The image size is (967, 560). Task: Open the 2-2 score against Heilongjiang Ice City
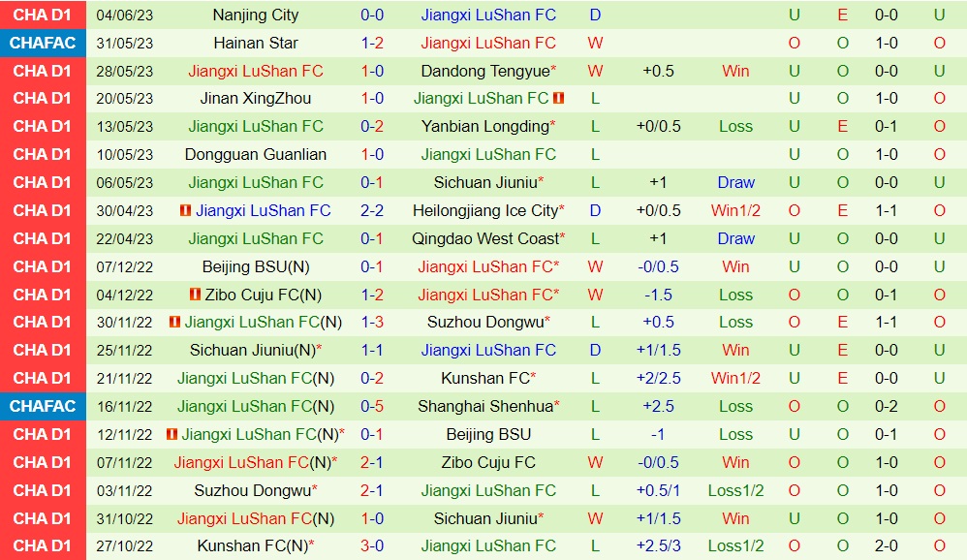[372, 210]
